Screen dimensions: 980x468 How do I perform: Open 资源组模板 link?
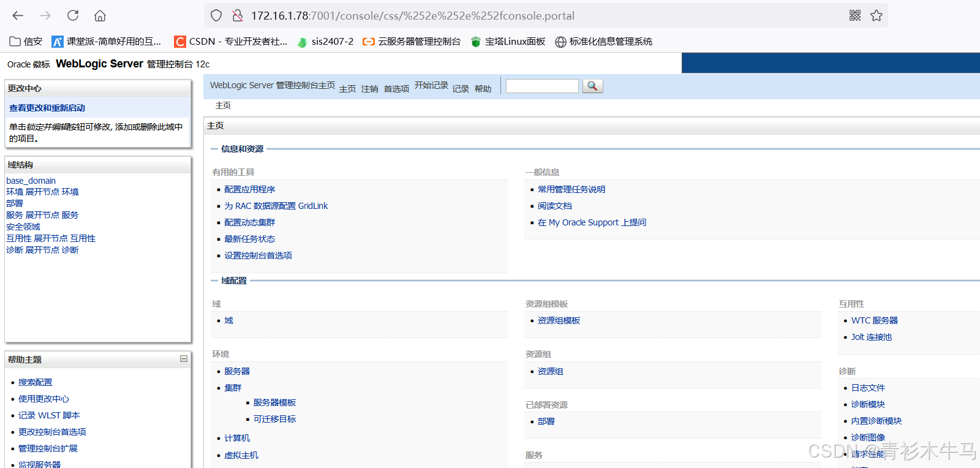[x=559, y=320]
